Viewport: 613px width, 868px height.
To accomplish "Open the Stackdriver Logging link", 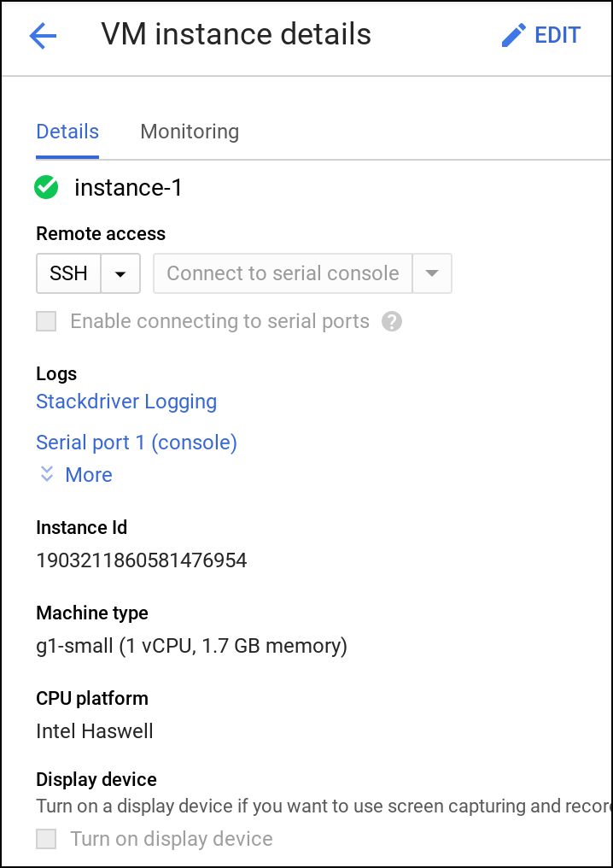I will pos(126,402).
